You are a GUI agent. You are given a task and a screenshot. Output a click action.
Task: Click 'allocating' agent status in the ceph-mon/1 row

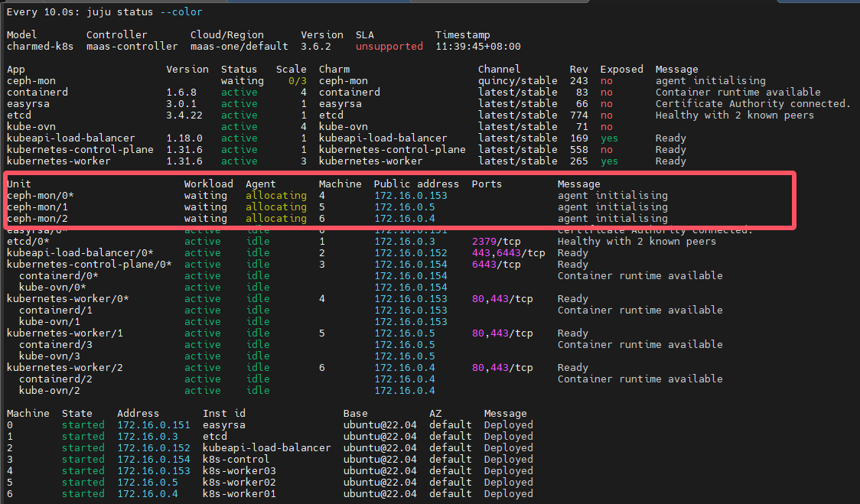click(276, 207)
